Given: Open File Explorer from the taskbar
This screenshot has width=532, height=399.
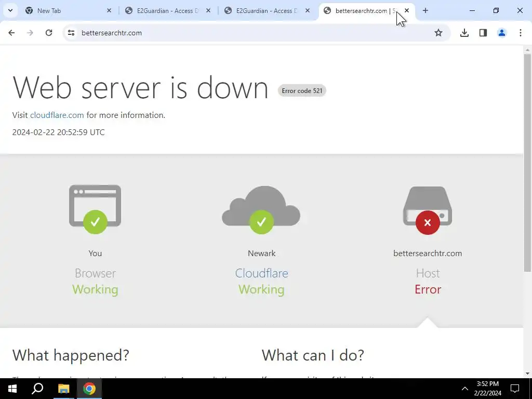Looking at the screenshot, I should 63,389.
